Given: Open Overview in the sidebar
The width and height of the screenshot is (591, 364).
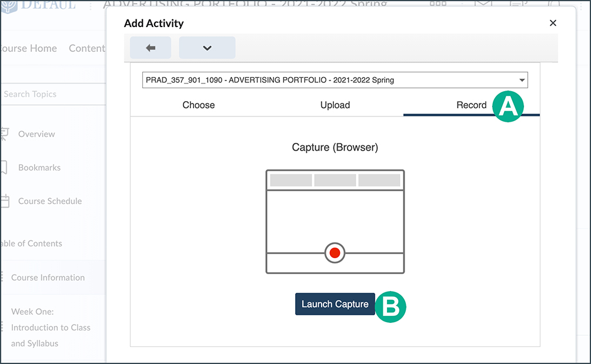Looking at the screenshot, I should pyautogui.click(x=36, y=134).
